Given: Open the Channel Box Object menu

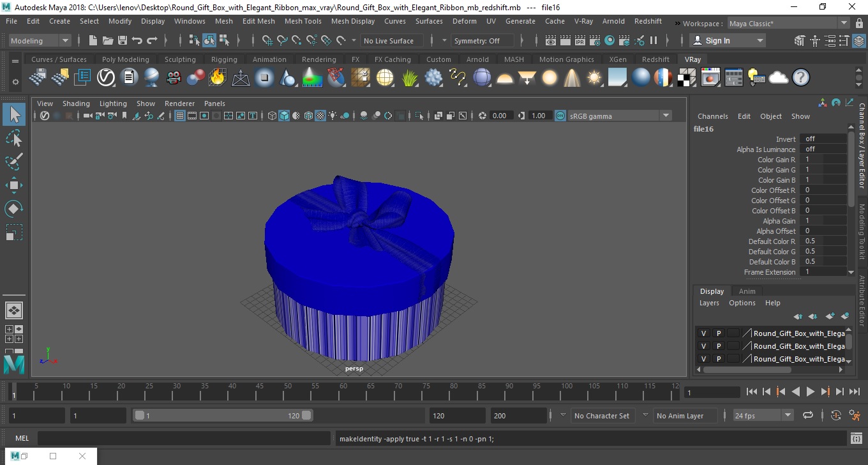Looking at the screenshot, I should (770, 116).
